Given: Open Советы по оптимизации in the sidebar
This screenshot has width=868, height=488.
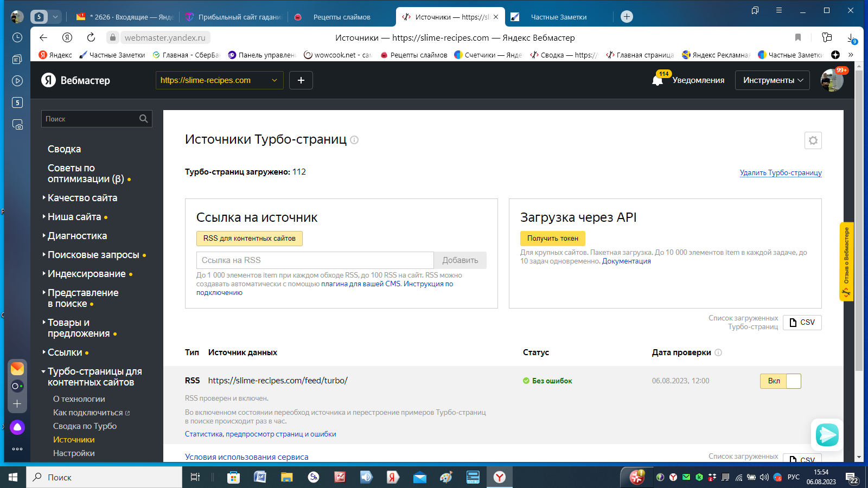Looking at the screenshot, I should pyautogui.click(x=89, y=174).
